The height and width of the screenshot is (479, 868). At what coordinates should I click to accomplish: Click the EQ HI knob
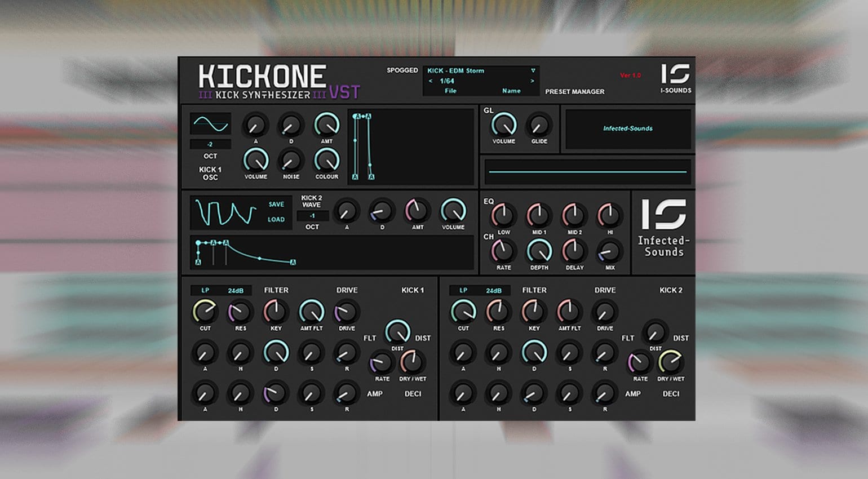610,215
